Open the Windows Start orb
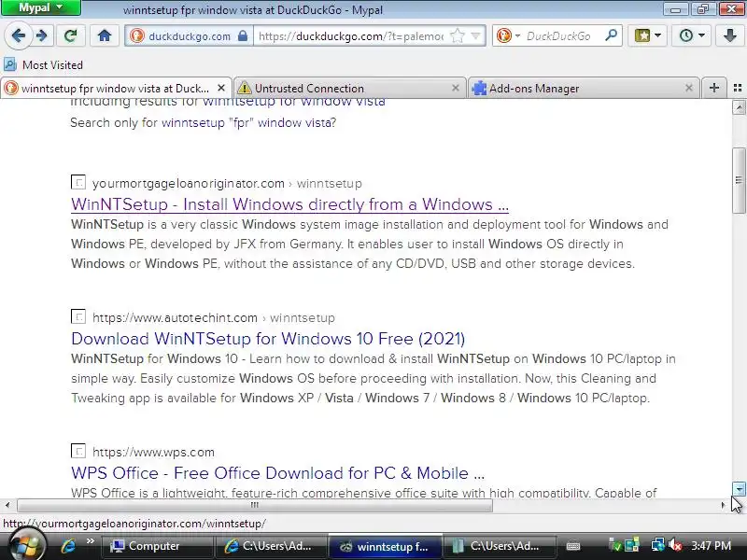747x560 pixels. coord(27,546)
